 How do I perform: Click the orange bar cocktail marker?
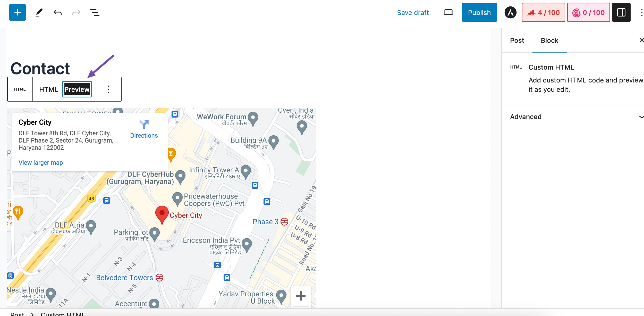click(x=171, y=155)
